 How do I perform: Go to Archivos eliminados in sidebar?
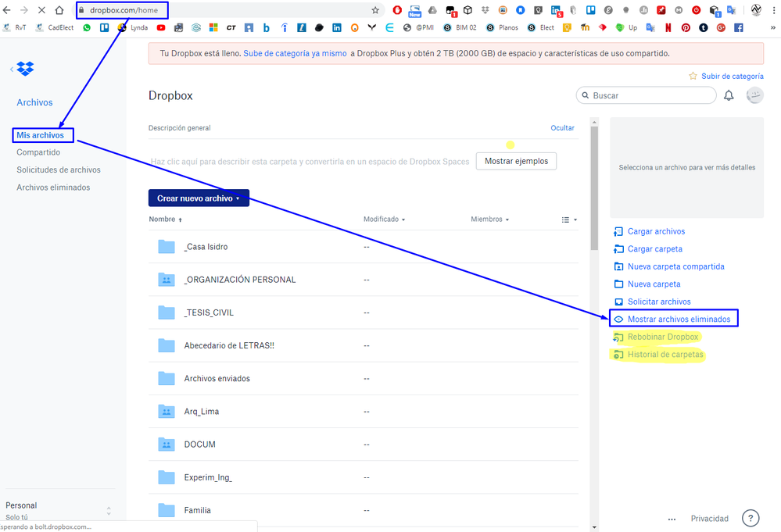[53, 187]
